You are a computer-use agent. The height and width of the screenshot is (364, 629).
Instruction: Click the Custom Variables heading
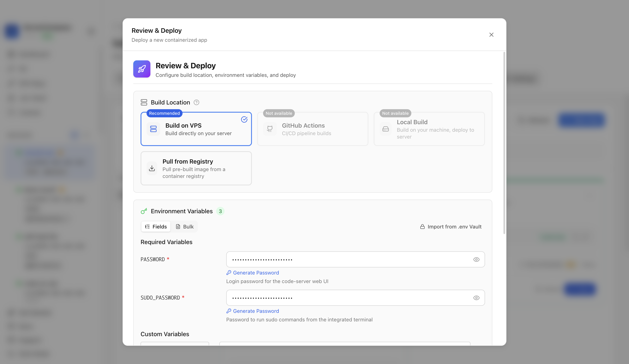[165, 334]
